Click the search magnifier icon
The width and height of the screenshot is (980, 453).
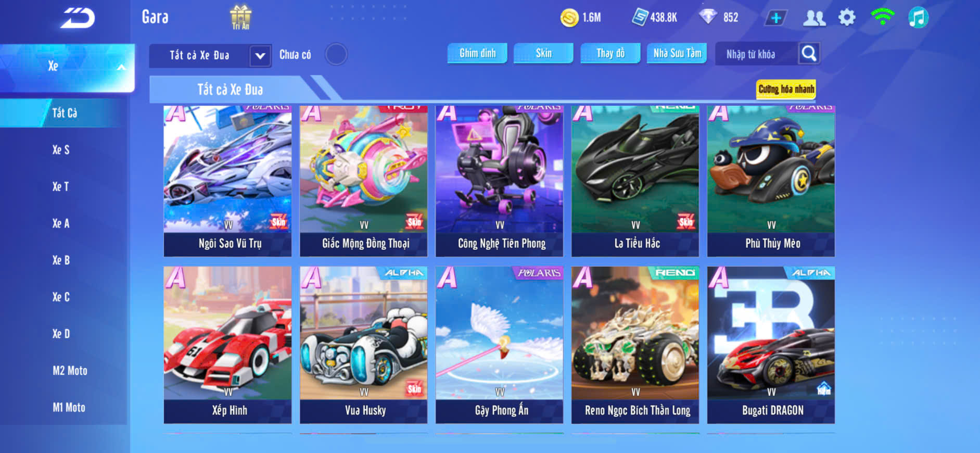point(809,54)
